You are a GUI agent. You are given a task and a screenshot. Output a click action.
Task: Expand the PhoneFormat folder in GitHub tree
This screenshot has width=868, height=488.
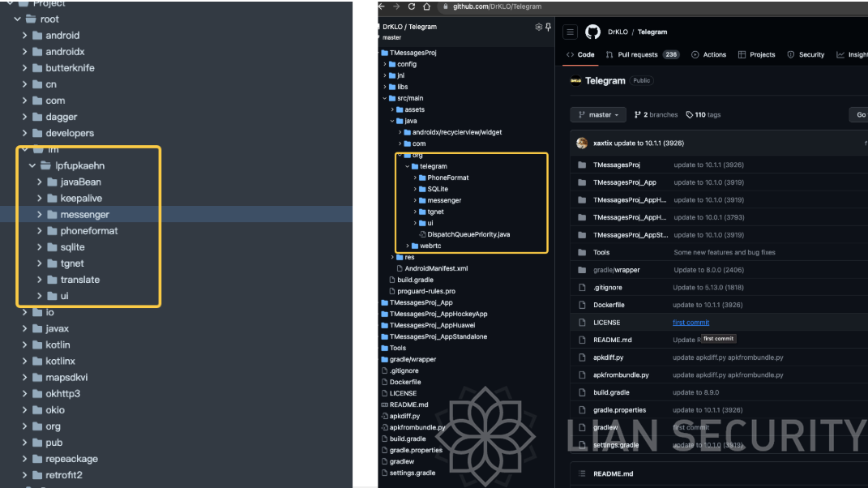point(415,178)
